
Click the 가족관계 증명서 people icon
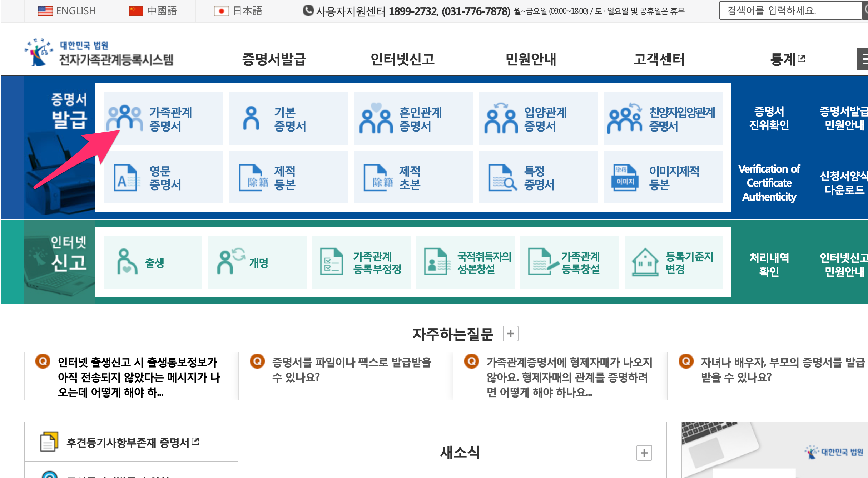125,118
